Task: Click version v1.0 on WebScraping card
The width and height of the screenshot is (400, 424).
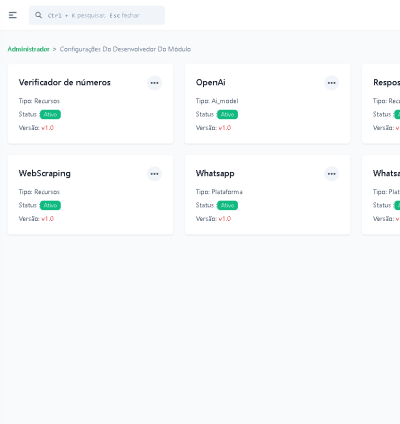Action: (48, 219)
